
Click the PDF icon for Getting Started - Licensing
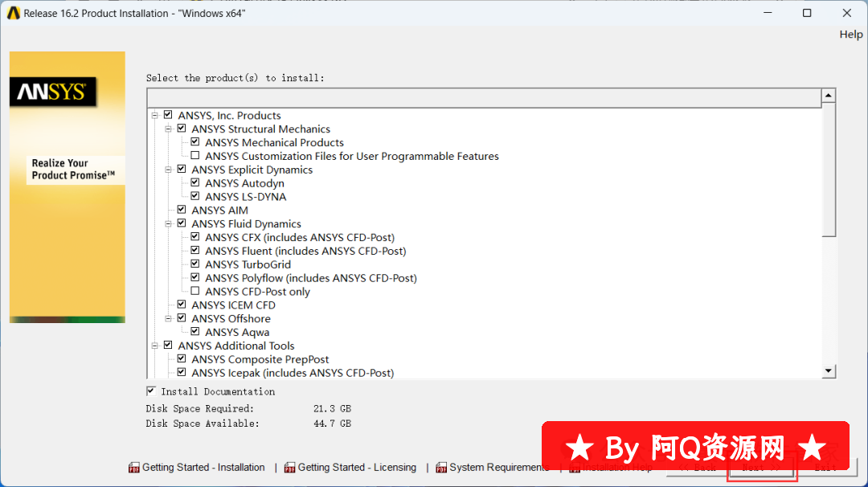pos(289,468)
